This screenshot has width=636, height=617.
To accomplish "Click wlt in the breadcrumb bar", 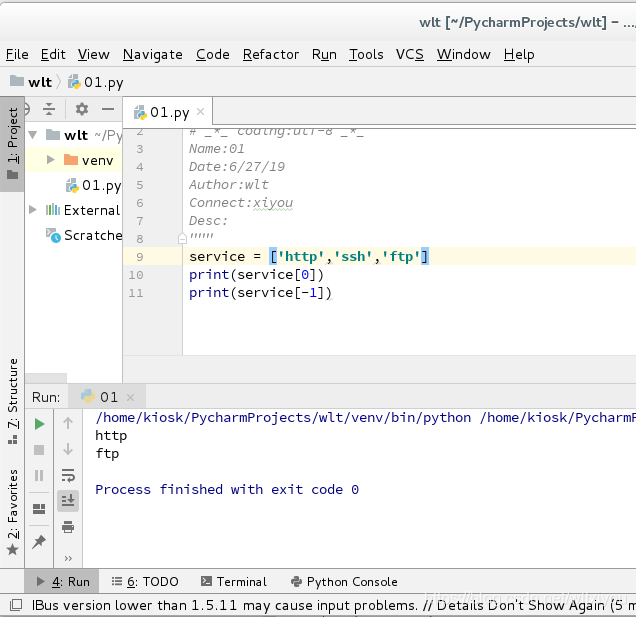I will click(x=31, y=82).
